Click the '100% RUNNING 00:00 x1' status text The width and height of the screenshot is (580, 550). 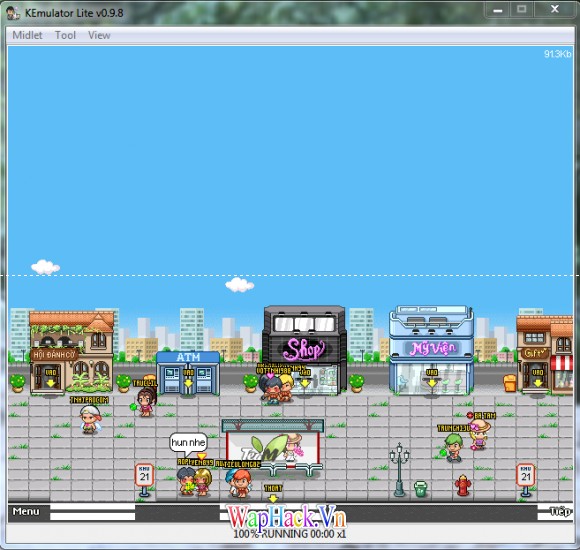tap(290, 534)
